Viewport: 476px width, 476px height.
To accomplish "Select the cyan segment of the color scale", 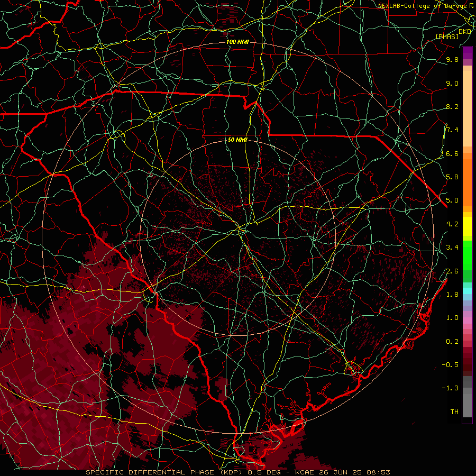I will (x=467, y=291).
